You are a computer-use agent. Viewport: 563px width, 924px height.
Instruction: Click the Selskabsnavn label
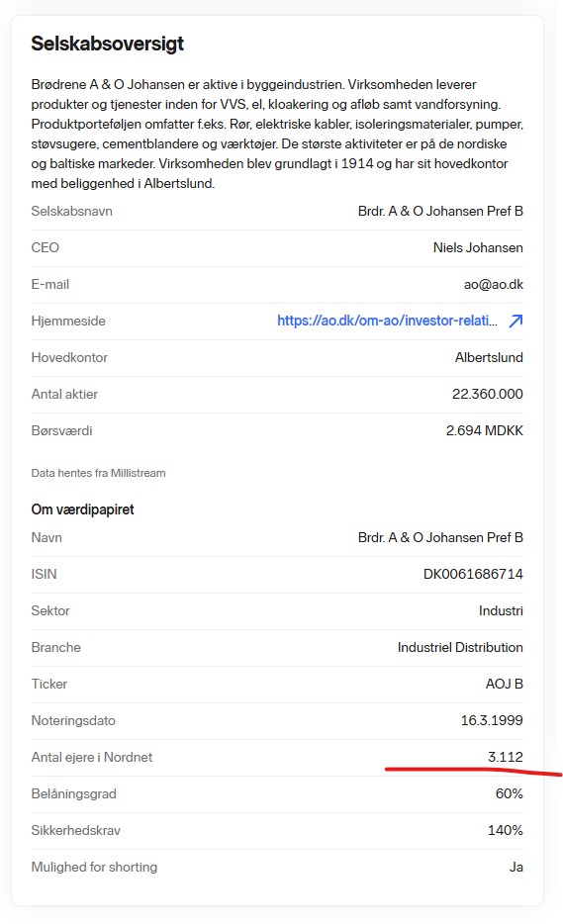click(72, 211)
